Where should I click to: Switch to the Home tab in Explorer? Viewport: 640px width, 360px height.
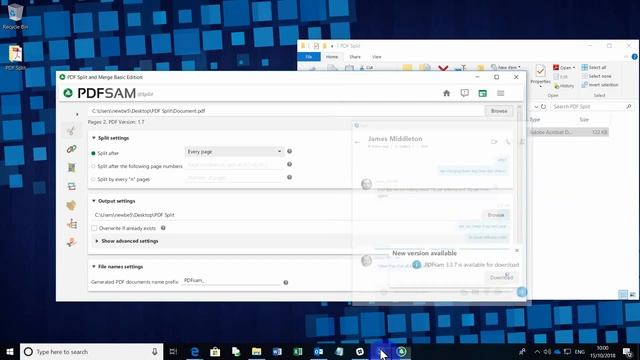click(332, 57)
